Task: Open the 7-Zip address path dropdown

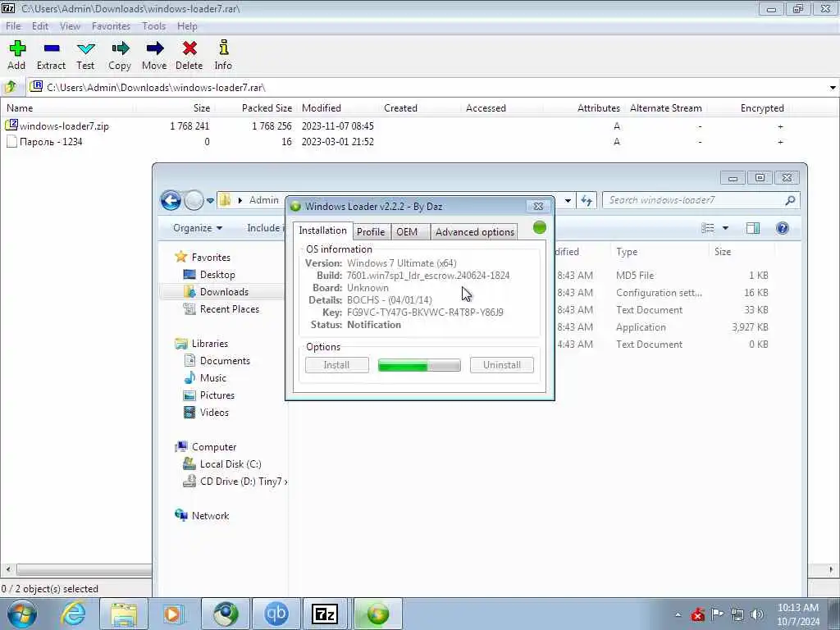Action: pos(833,87)
